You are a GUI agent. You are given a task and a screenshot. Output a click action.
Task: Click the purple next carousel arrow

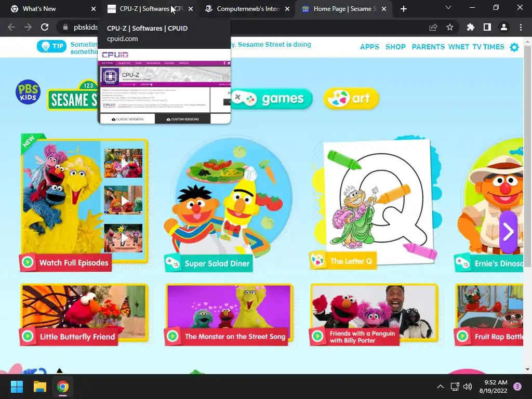pos(508,232)
